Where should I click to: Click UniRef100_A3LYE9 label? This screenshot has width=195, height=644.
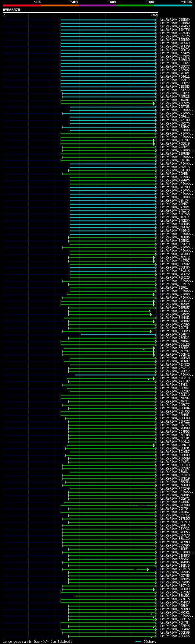[175, 522]
